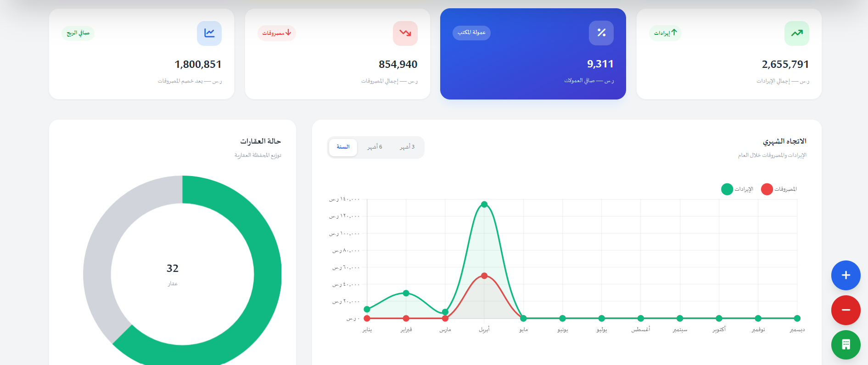Click the February revenue data point
Viewport: 868px width, 365px height.
tap(406, 293)
